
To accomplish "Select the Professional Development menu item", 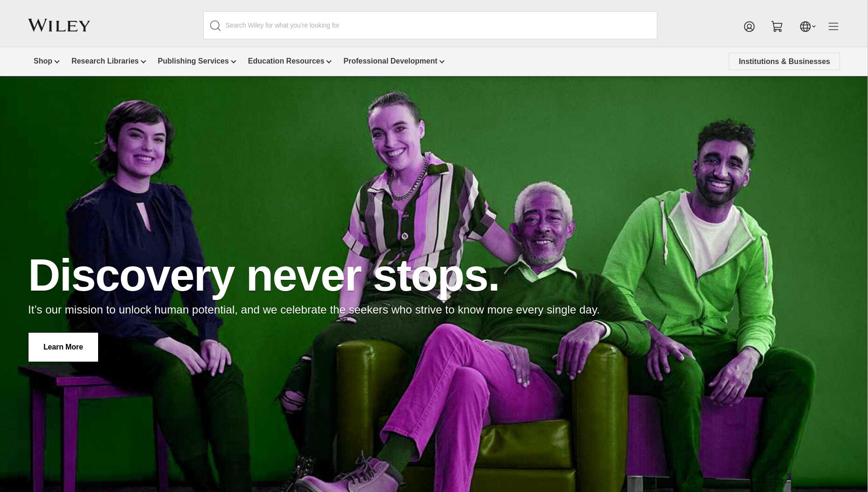I will (x=390, y=61).
